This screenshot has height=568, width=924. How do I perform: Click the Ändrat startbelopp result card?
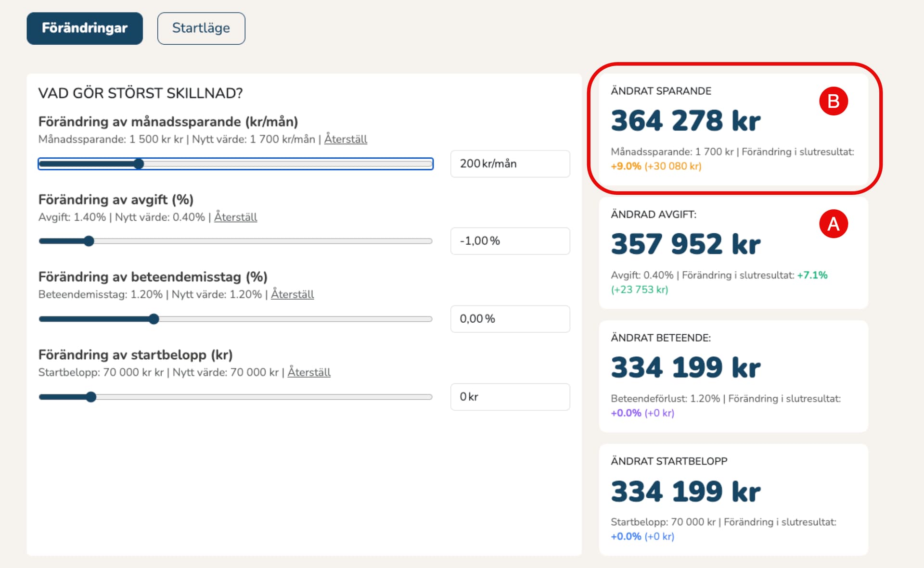click(733, 500)
